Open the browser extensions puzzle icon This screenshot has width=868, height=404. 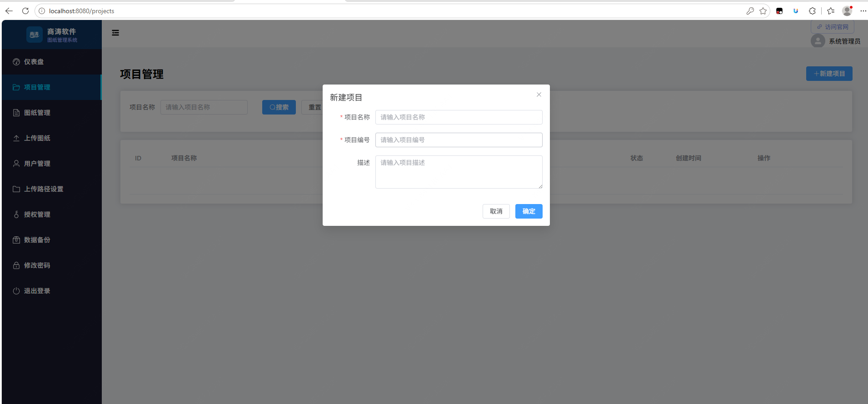[812, 11]
